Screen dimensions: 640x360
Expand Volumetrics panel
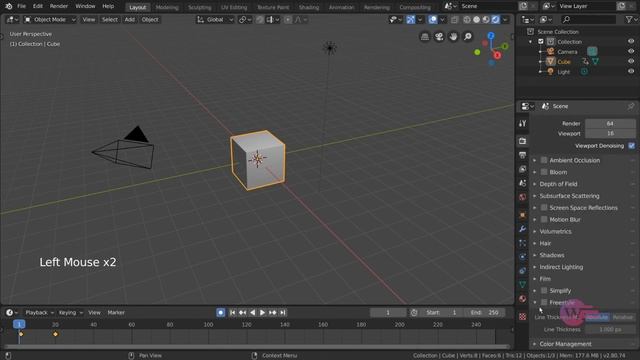pyautogui.click(x=555, y=231)
